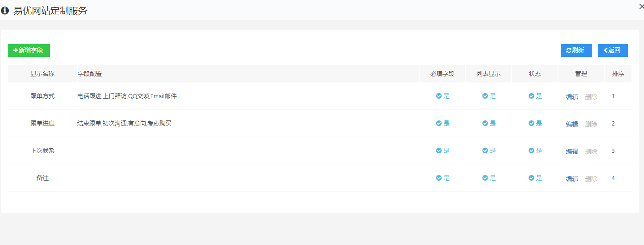Toggle 必填字段 check icon for 跟单进度
Image resolution: width=644 pixels, height=245 pixels.
pyautogui.click(x=439, y=124)
